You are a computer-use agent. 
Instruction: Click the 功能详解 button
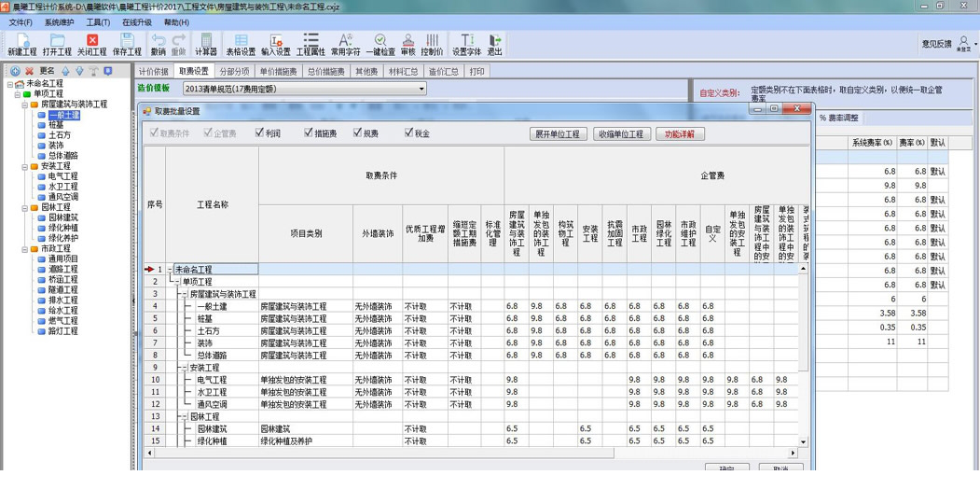[680, 133]
